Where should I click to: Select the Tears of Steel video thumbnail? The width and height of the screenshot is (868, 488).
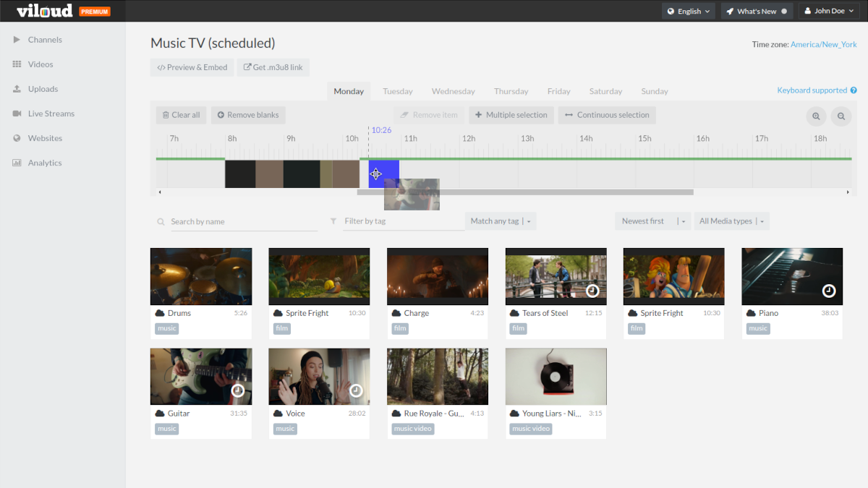(556, 275)
